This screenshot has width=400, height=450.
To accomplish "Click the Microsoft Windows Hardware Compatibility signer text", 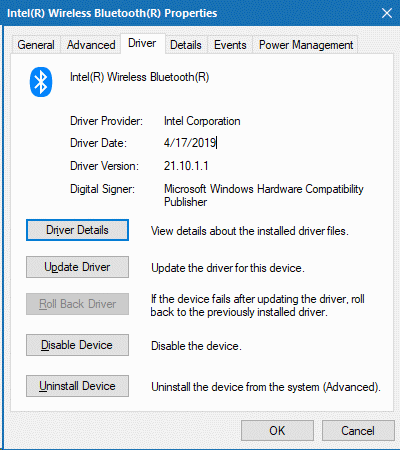I will pos(263,195).
